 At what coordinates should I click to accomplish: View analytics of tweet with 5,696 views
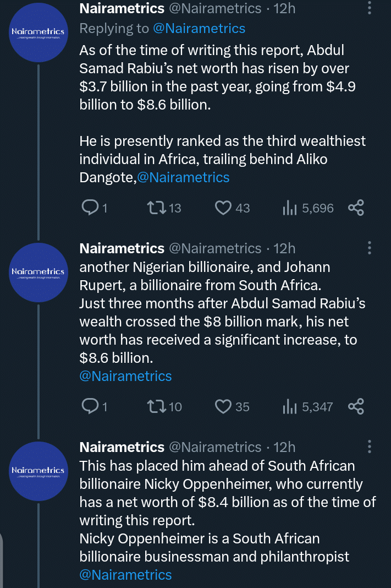pyautogui.click(x=290, y=208)
